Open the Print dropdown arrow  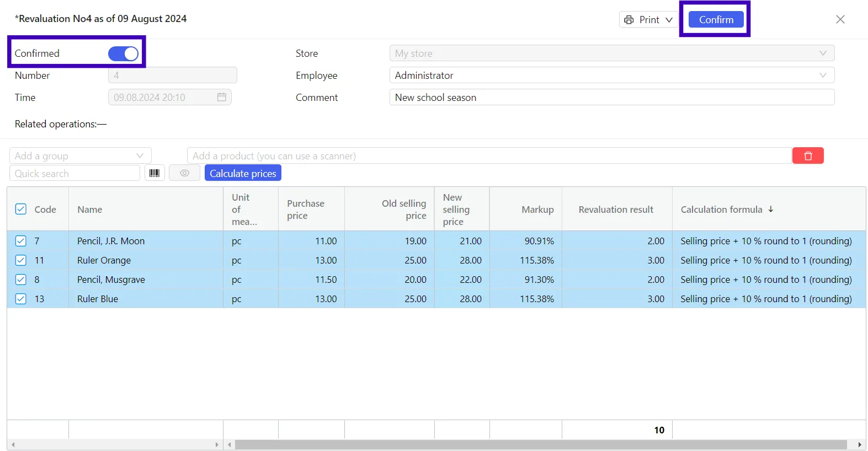[x=669, y=20]
